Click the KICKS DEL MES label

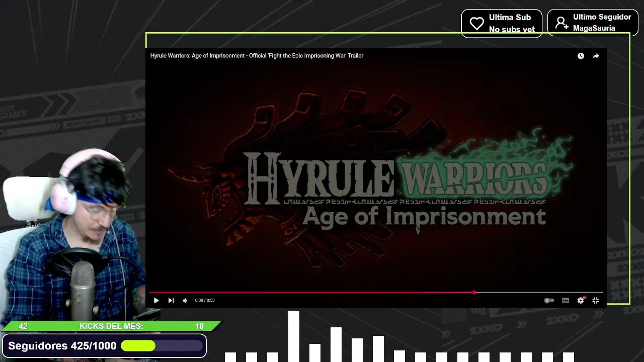click(111, 326)
